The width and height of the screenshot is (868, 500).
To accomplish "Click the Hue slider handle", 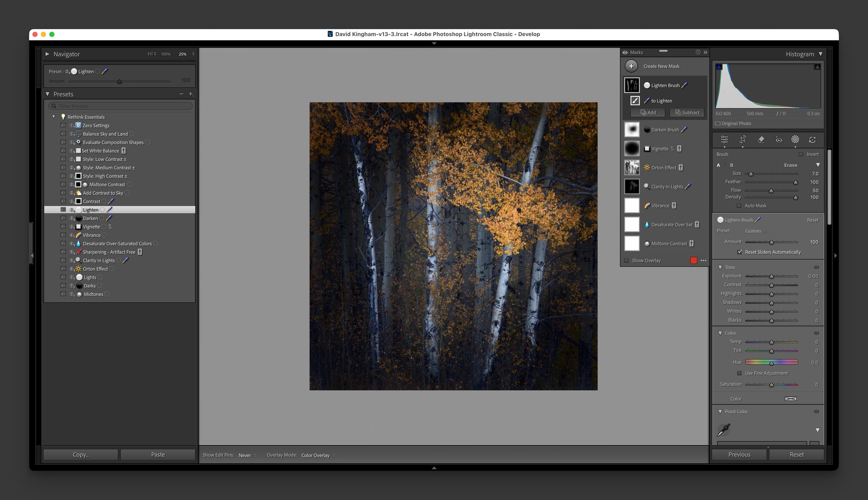I will click(x=772, y=363).
